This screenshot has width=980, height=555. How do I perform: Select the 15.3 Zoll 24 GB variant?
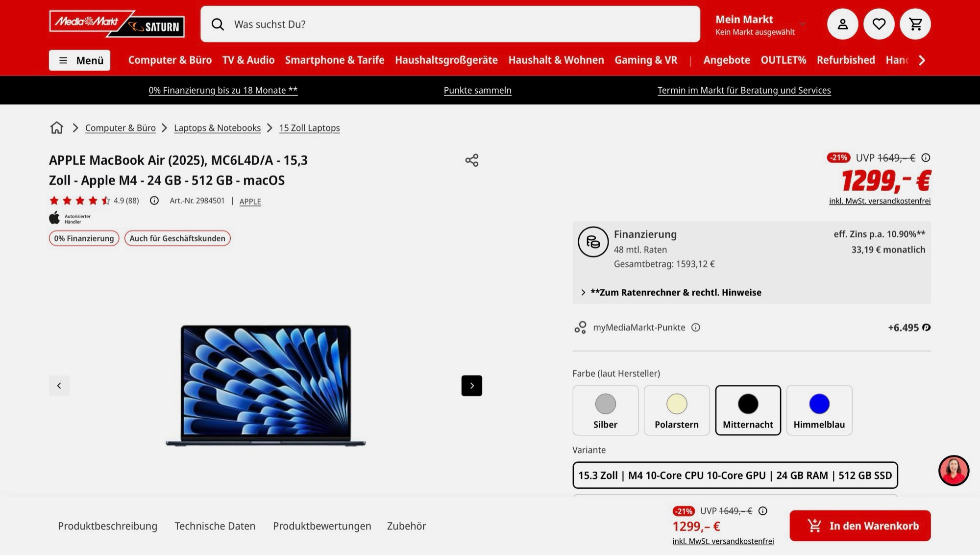735,475
